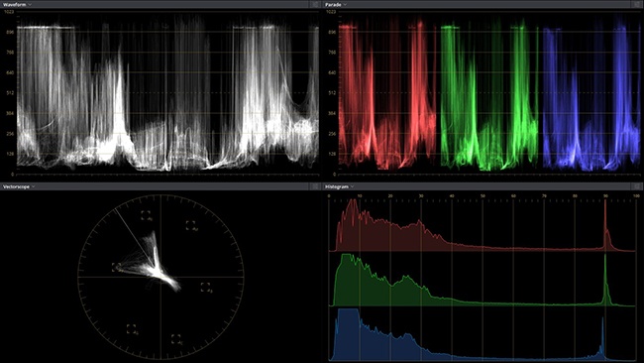Viewport: 644px width, 363px height.
Task: Click the yellow target box on vectorscope
Action: (x=117, y=267)
